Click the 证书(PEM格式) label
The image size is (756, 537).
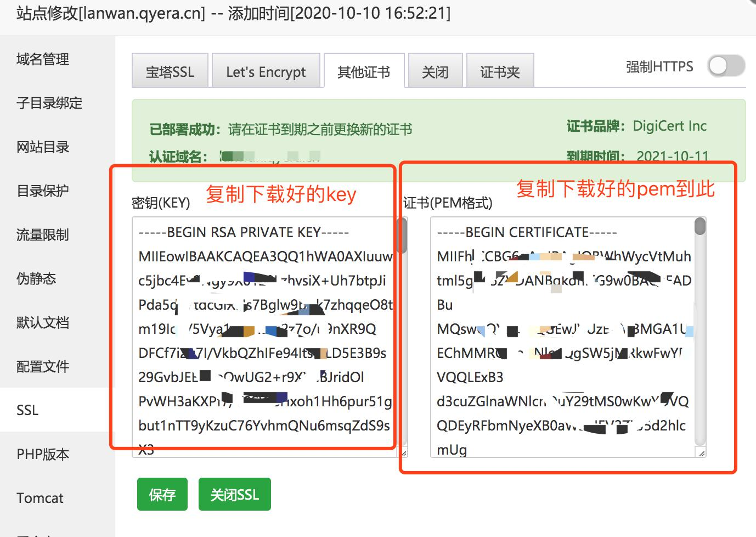pyautogui.click(x=448, y=203)
